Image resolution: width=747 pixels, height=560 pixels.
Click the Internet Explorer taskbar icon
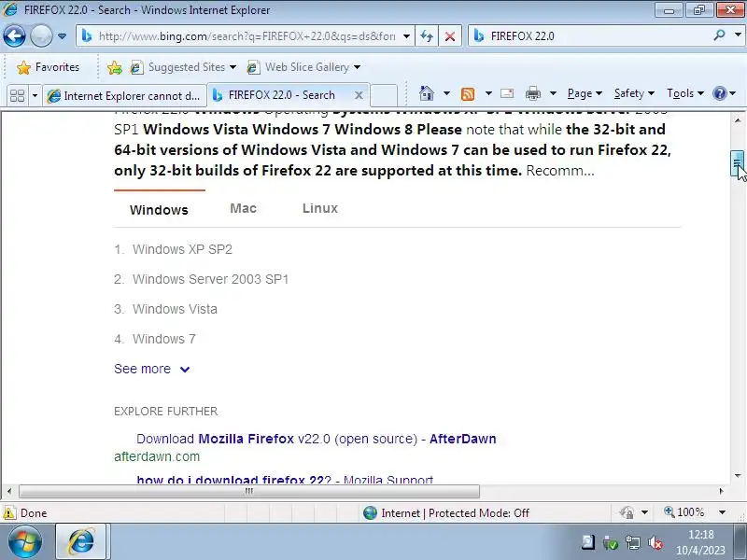(81, 541)
